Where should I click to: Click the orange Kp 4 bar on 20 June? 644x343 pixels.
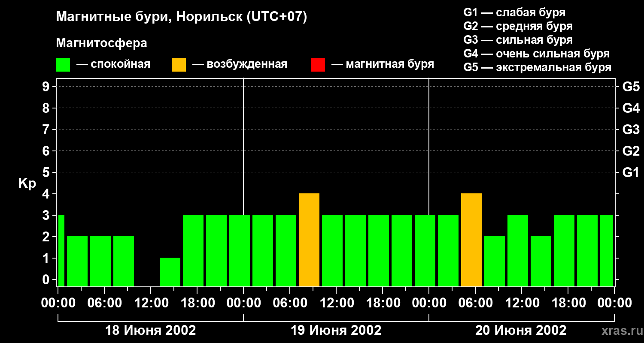pos(471,240)
